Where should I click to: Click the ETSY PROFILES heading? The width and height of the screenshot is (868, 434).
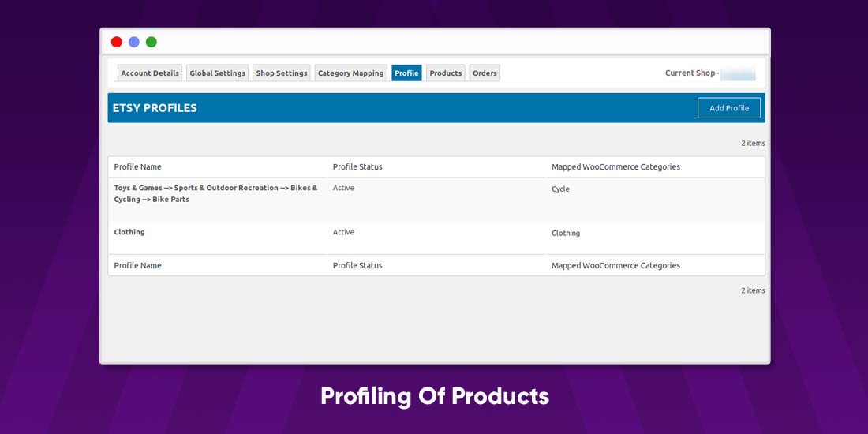pyautogui.click(x=155, y=108)
